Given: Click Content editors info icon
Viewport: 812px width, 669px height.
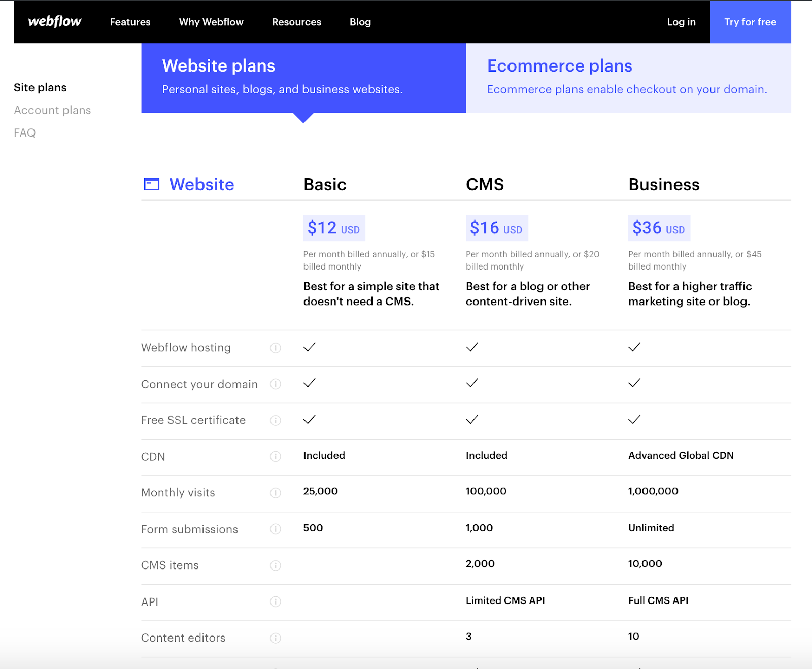Looking at the screenshot, I should [x=276, y=638].
